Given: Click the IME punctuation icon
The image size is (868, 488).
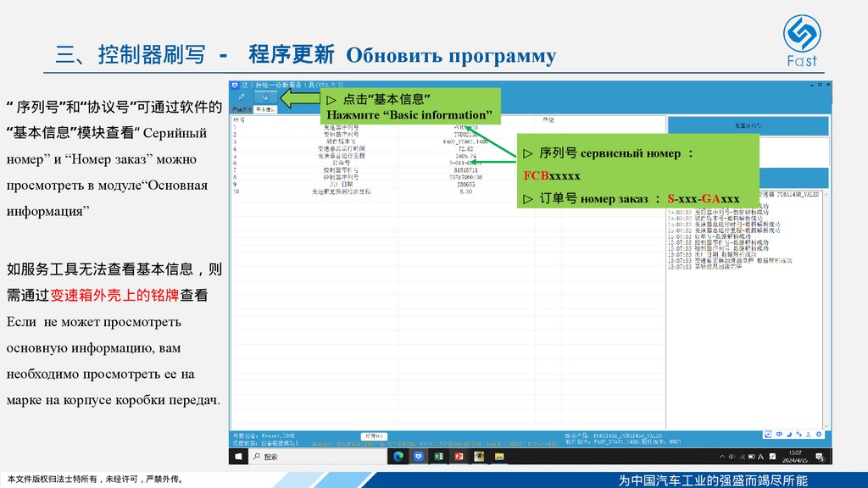Looking at the screenshot, I should 798,435.
